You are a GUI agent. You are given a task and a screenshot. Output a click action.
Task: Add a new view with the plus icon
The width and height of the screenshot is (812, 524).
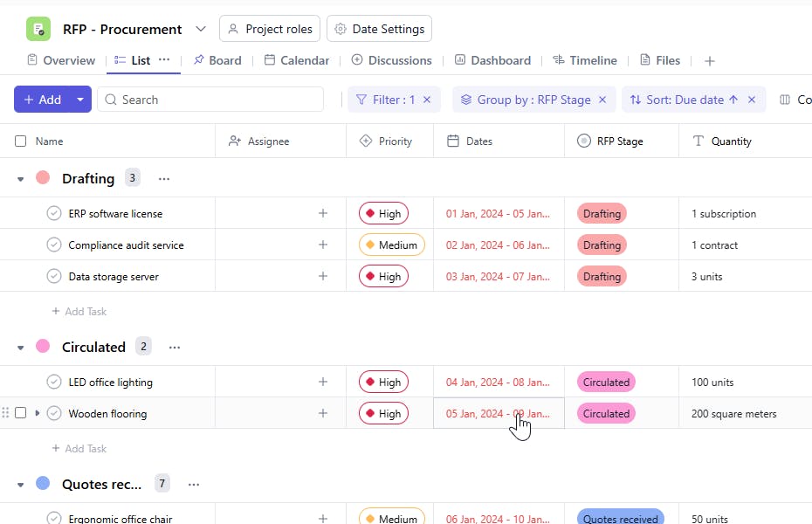[x=710, y=60]
